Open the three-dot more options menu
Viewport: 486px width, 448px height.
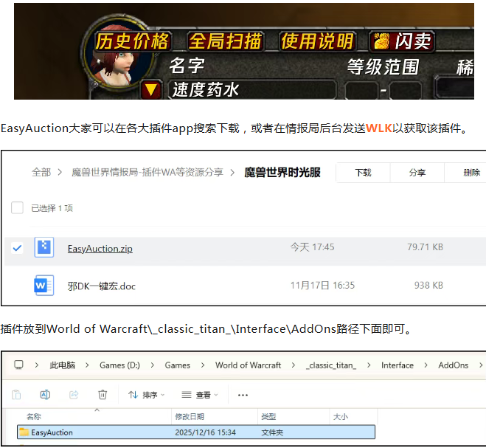[243, 395]
